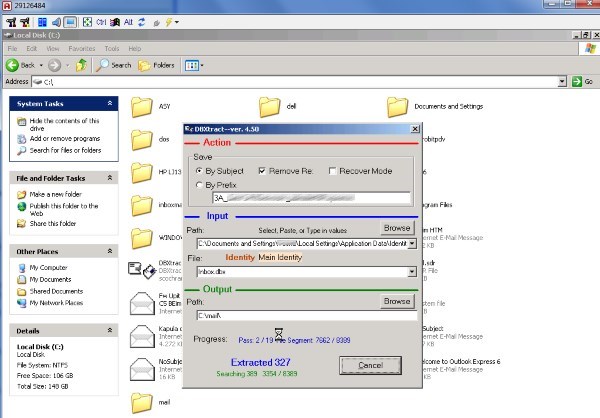
Task: Uncheck the Remove Re: checkbox
Action: (262, 171)
